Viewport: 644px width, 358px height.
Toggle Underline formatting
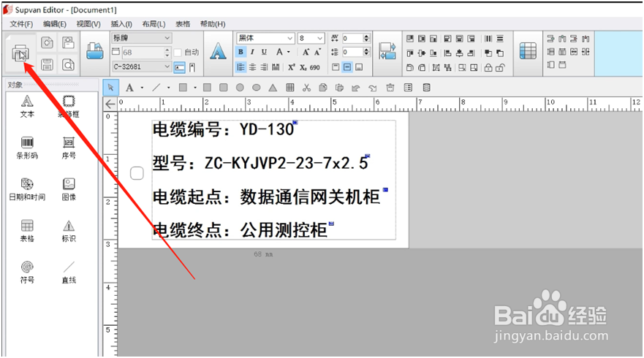coord(264,52)
